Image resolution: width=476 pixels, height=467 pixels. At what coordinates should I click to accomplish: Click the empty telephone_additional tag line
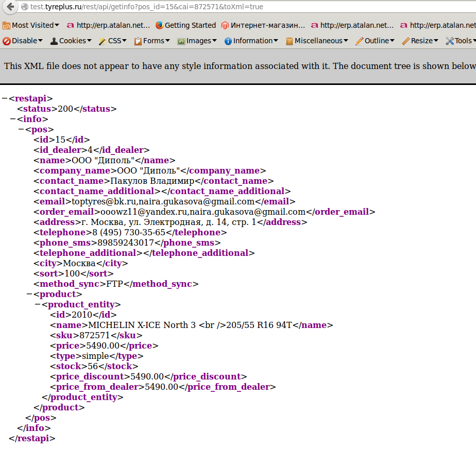pyautogui.click(x=144, y=253)
